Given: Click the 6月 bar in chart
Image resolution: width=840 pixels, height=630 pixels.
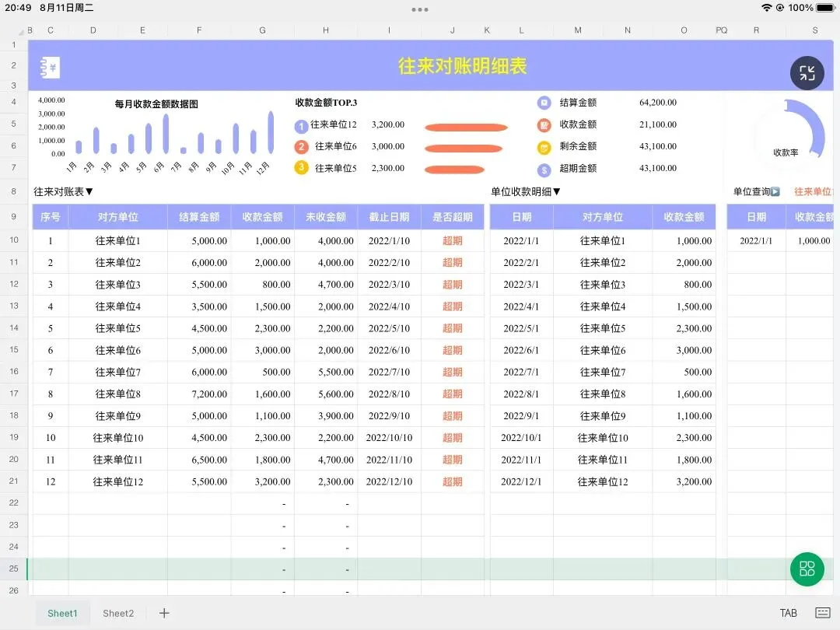Looking at the screenshot, I should point(166,134).
